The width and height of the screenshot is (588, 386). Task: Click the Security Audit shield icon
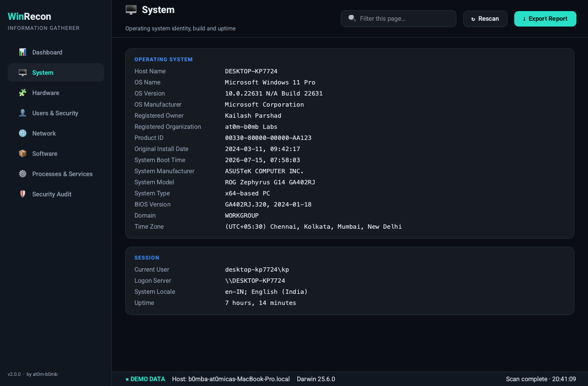tap(23, 194)
